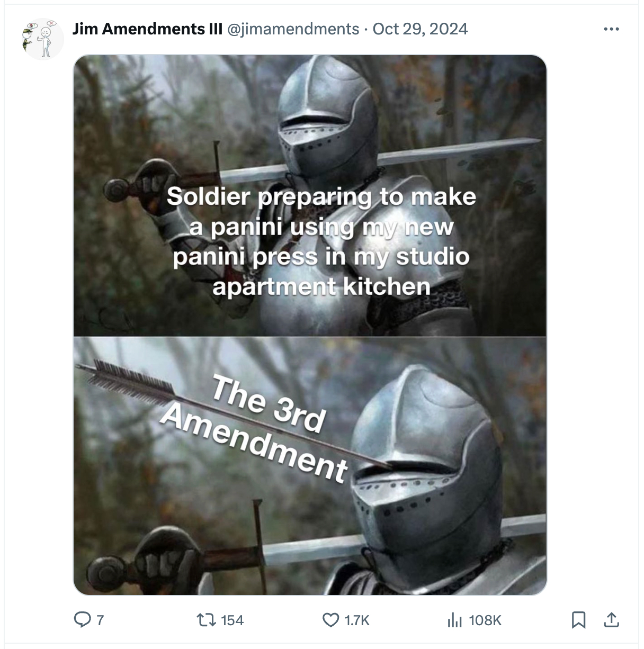
Task: Click the 7 replies count
Action: coord(100,620)
